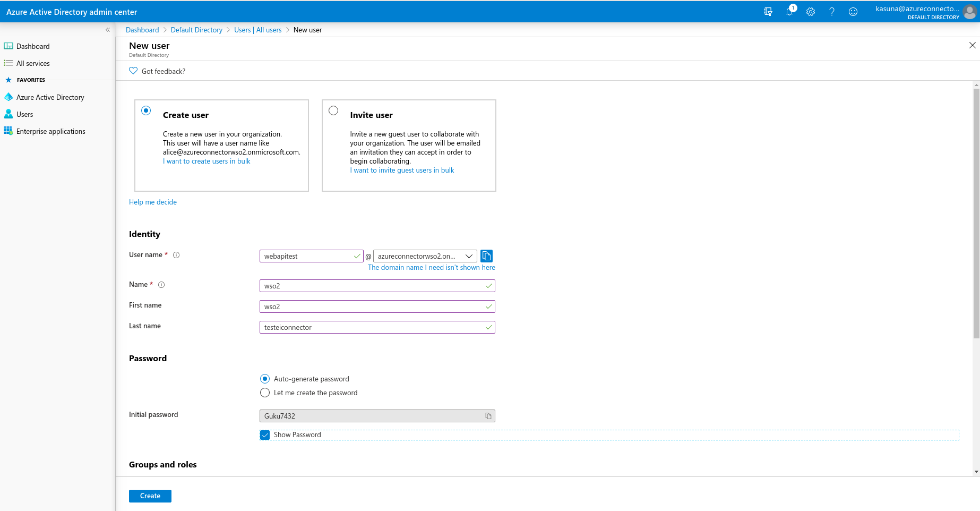Copy the generated username with the copy icon
The height and width of the screenshot is (511, 980).
(486, 255)
